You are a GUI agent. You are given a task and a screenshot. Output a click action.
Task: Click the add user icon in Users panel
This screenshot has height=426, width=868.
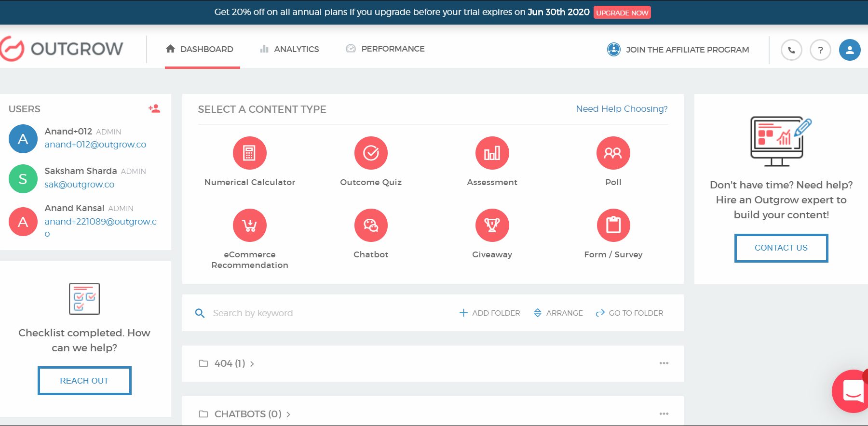click(x=154, y=109)
